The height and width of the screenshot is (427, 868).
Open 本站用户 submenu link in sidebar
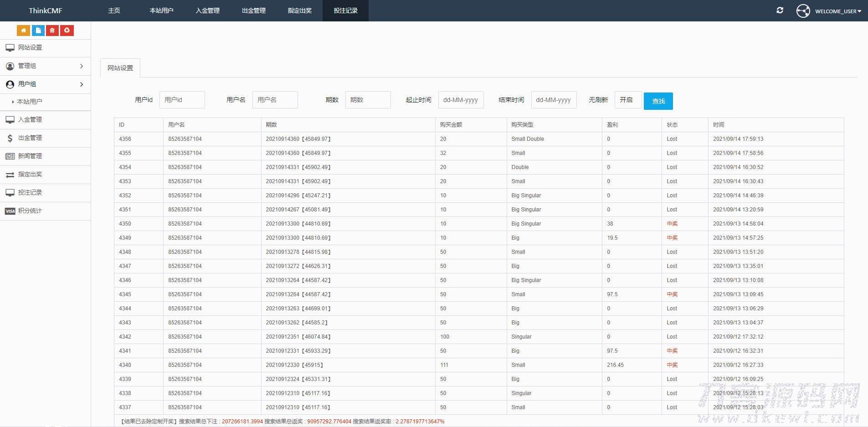click(30, 102)
